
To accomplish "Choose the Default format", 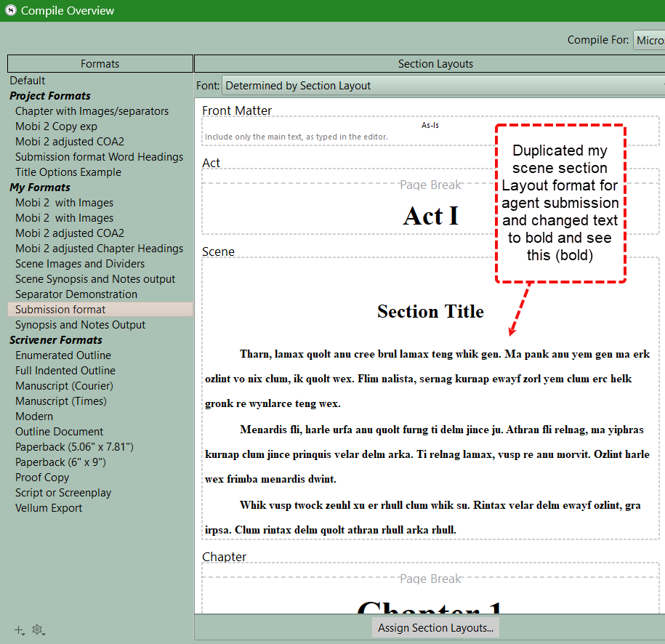I will [28, 81].
